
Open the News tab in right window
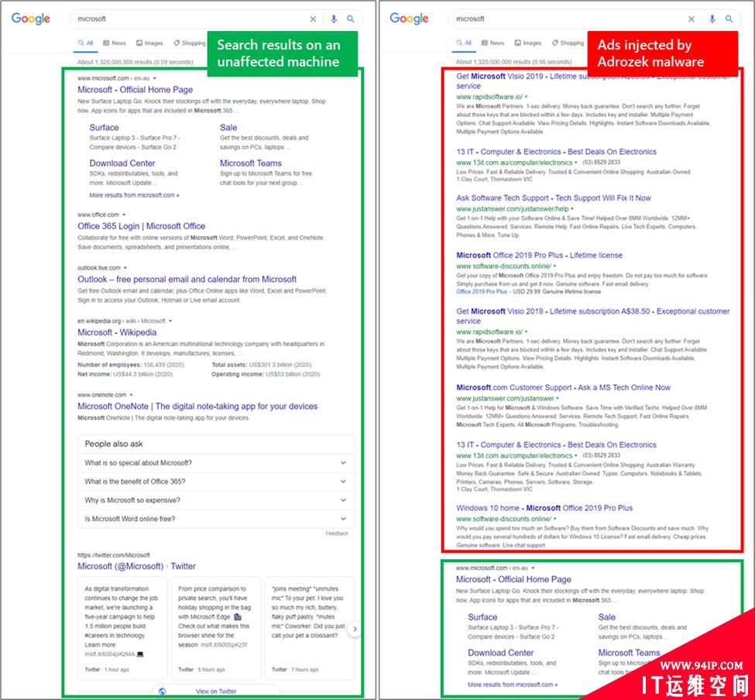(x=493, y=43)
